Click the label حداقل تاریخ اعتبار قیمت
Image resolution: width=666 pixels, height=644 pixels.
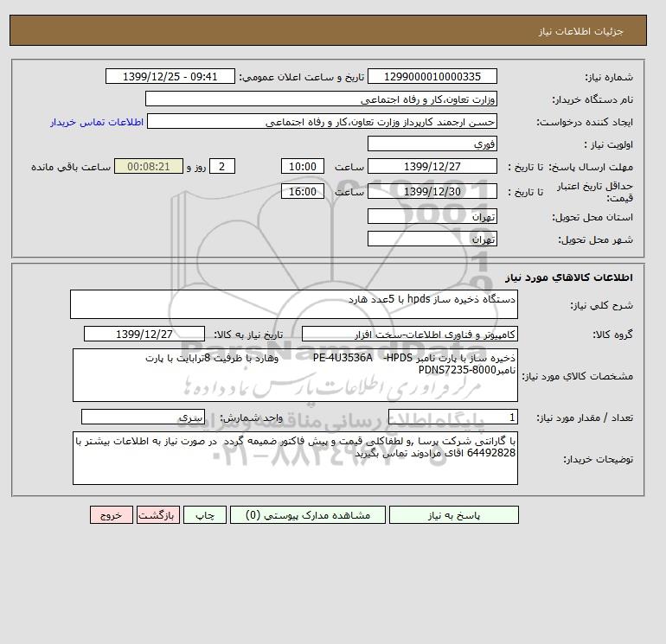(595, 192)
